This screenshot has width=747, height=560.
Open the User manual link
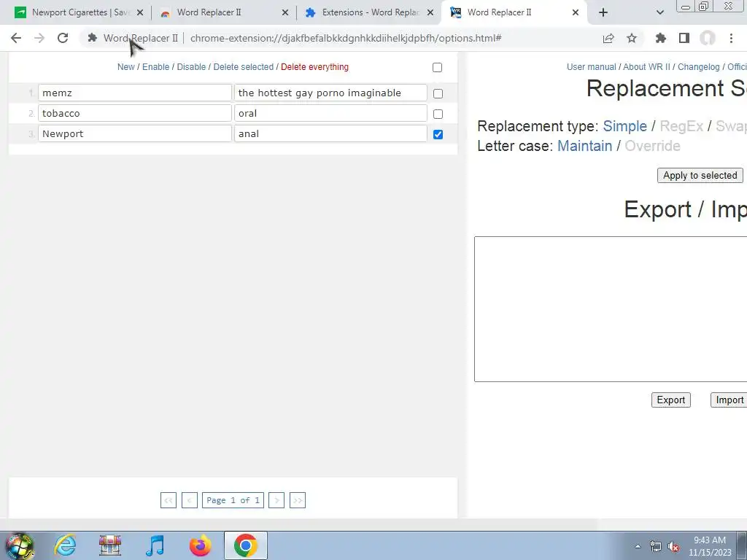tap(591, 67)
